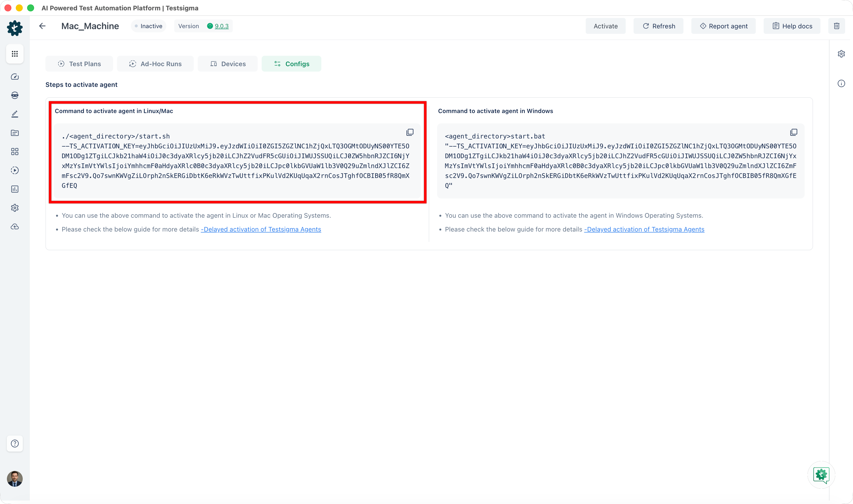Open the right panel settings gear
Screen dimensions: 853x504
coord(841,54)
